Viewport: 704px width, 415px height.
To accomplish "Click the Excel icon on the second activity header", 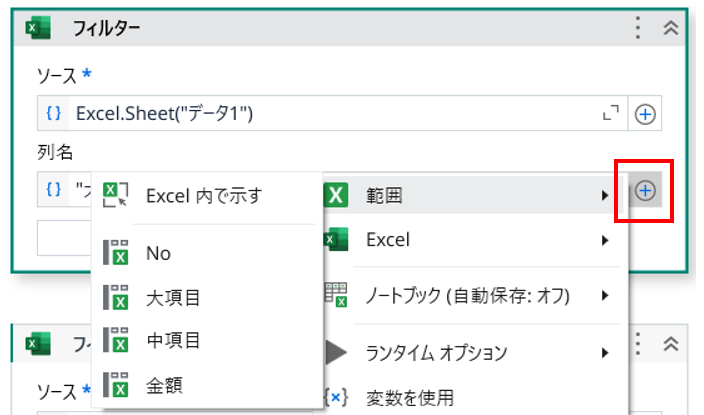I will pyautogui.click(x=38, y=343).
